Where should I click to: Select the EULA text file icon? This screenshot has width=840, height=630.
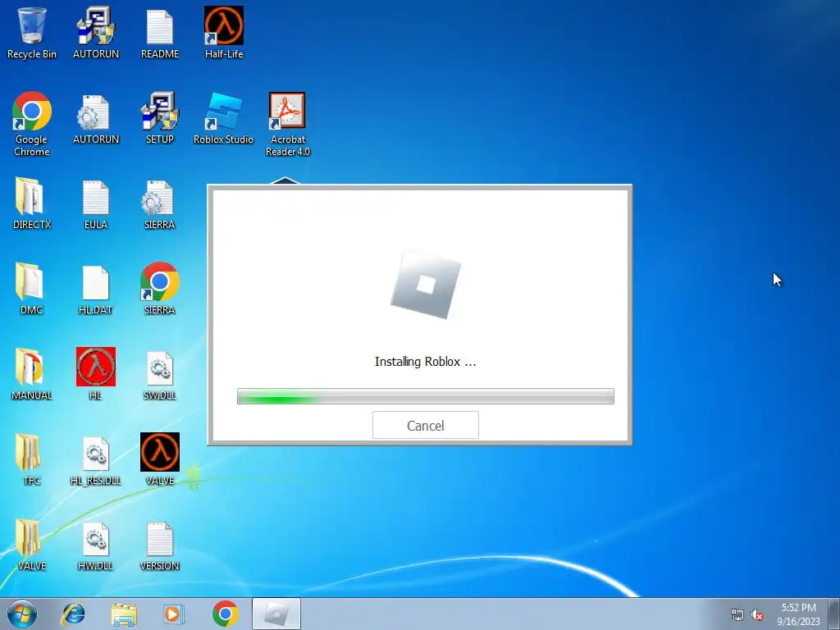(x=96, y=203)
